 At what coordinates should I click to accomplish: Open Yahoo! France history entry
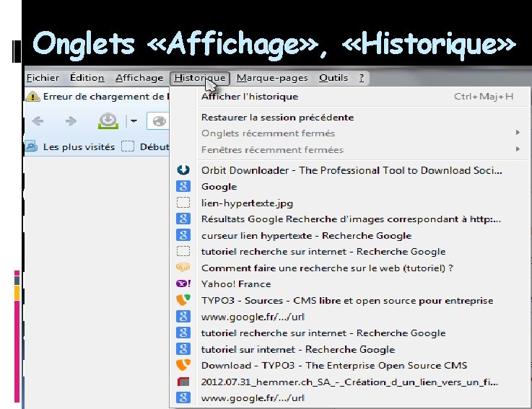coord(349,284)
